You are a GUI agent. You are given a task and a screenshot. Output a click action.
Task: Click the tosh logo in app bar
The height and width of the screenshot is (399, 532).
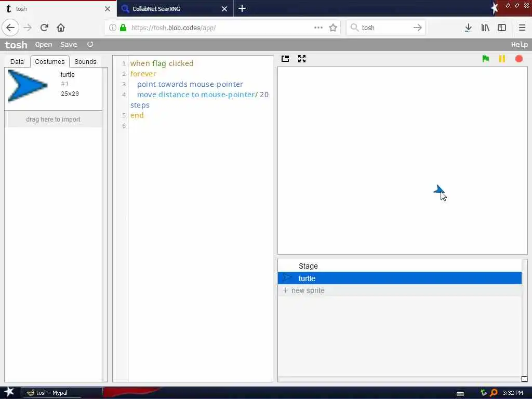pyautogui.click(x=16, y=45)
